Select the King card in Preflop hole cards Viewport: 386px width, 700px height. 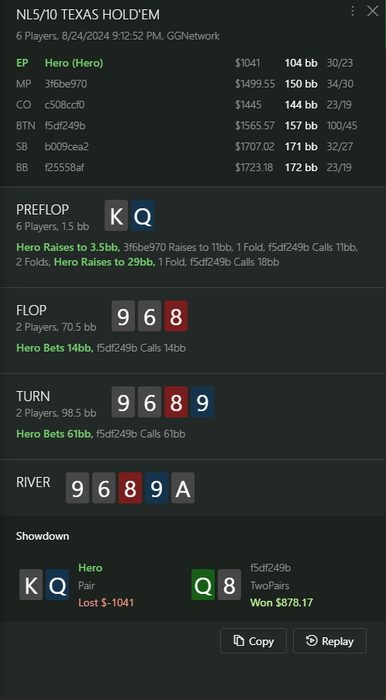coord(116,216)
